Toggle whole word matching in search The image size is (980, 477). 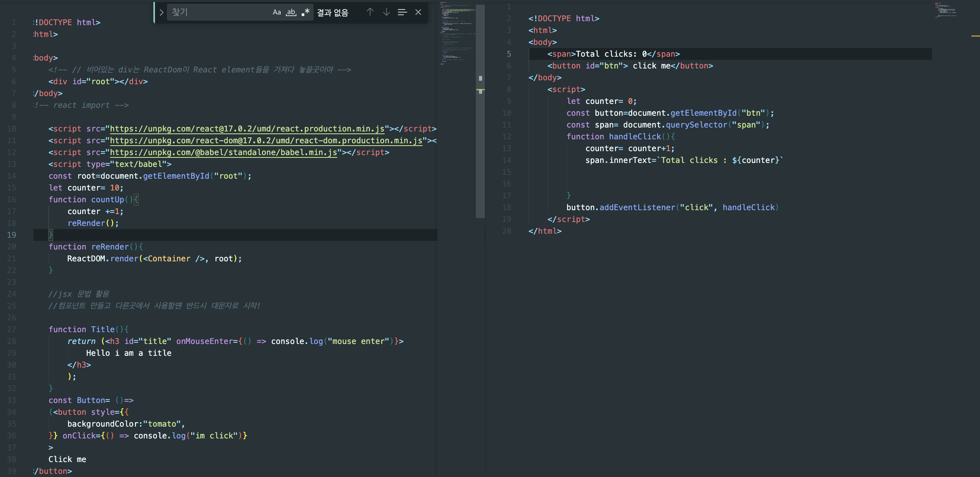tap(291, 12)
